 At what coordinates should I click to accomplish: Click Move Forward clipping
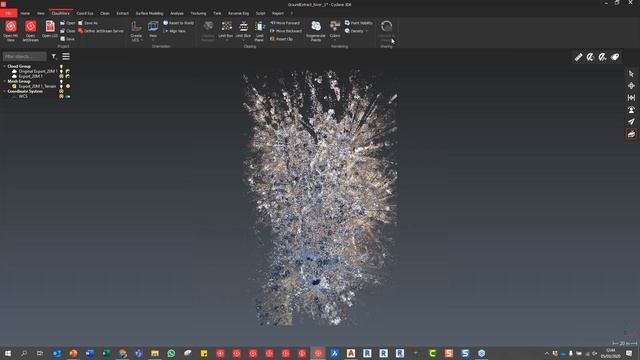pos(285,23)
